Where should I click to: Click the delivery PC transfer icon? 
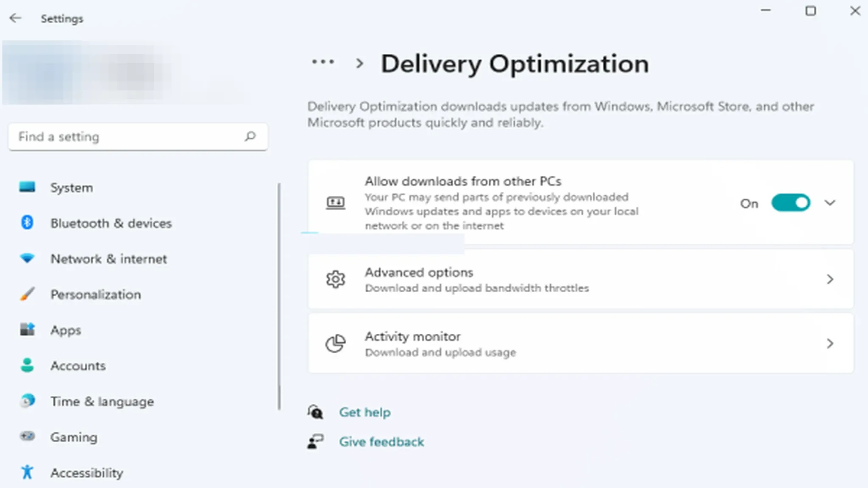click(x=336, y=203)
